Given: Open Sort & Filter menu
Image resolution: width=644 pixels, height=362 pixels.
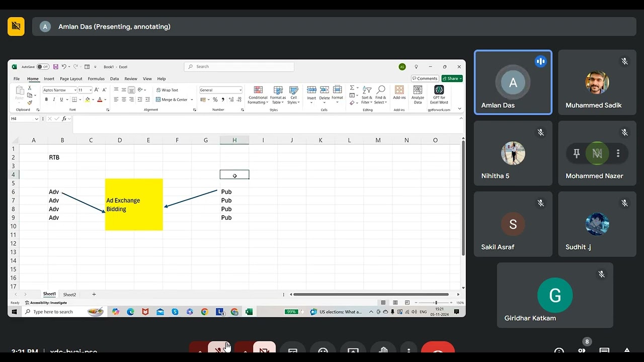Looking at the screenshot, I should click(x=367, y=95).
